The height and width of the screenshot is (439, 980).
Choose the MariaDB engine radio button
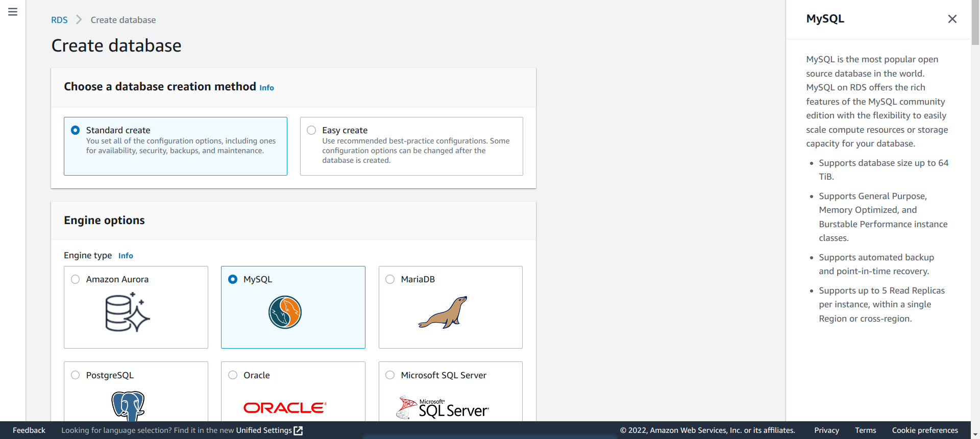click(390, 279)
